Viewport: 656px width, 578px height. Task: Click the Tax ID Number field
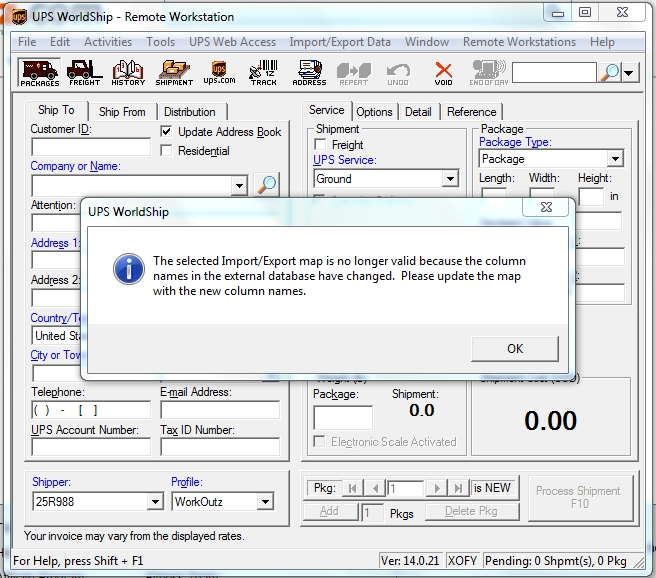click(220, 447)
